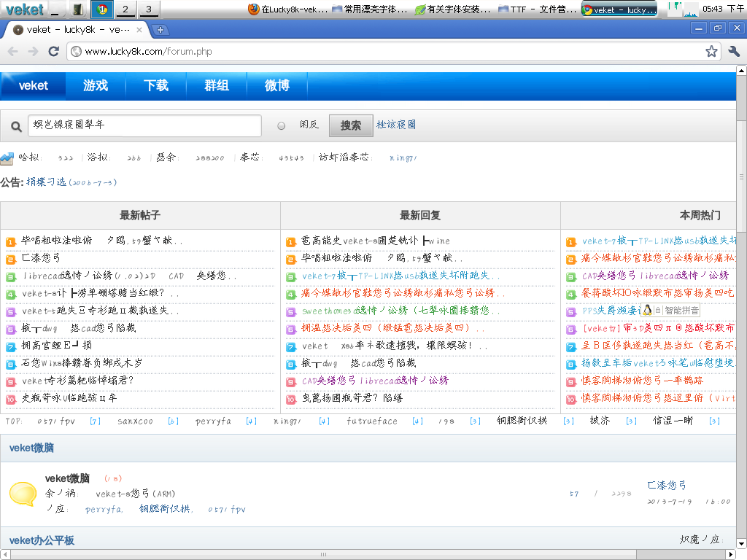Click the number 1 badge in 最新帖子 list

click(10, 242)
